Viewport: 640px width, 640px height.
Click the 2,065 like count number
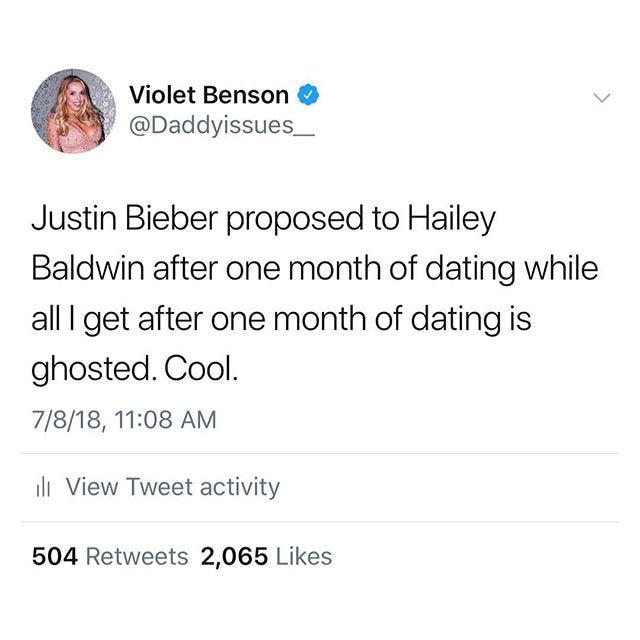point(234,557)
